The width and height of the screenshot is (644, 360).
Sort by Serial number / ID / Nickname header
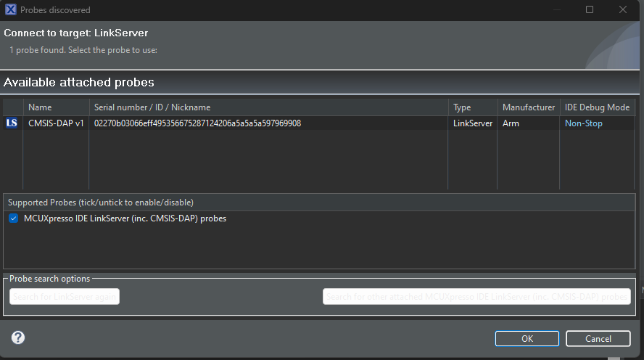pos(268,107)
